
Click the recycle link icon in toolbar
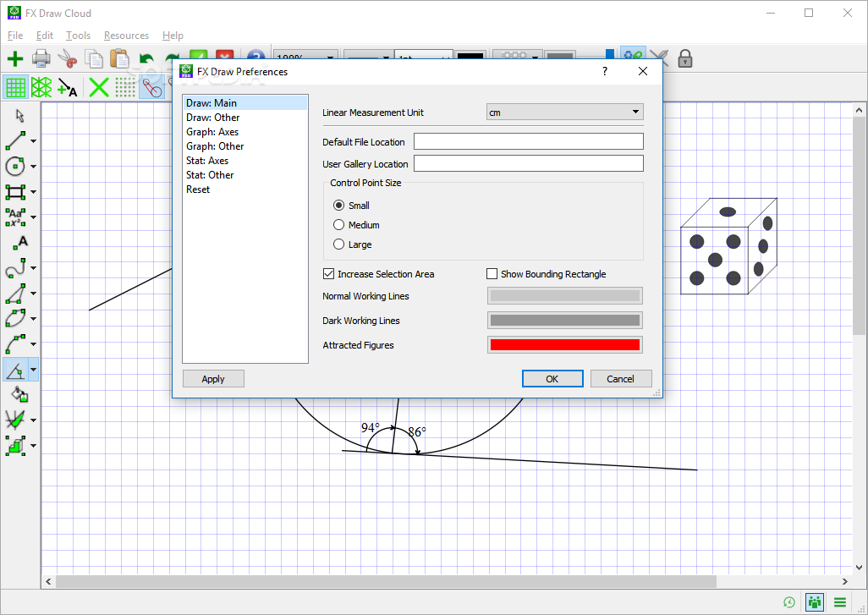point(633,57)
